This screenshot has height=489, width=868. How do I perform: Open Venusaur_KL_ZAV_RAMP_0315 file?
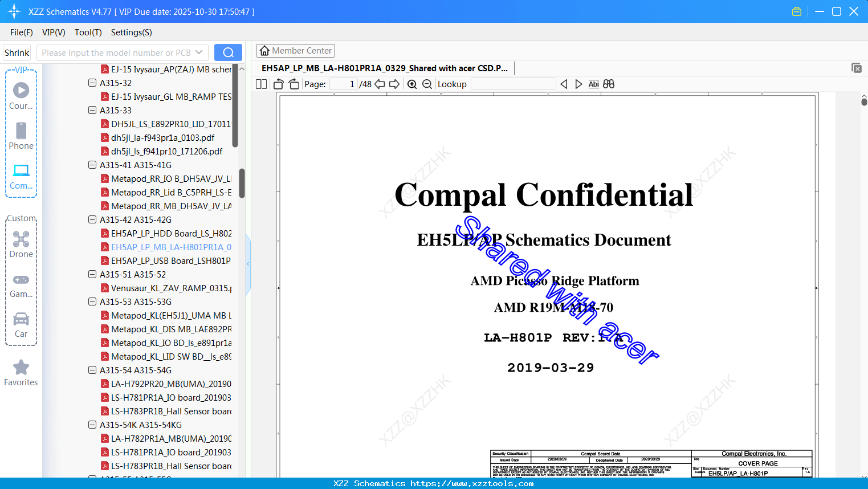(x=166, y=288)
